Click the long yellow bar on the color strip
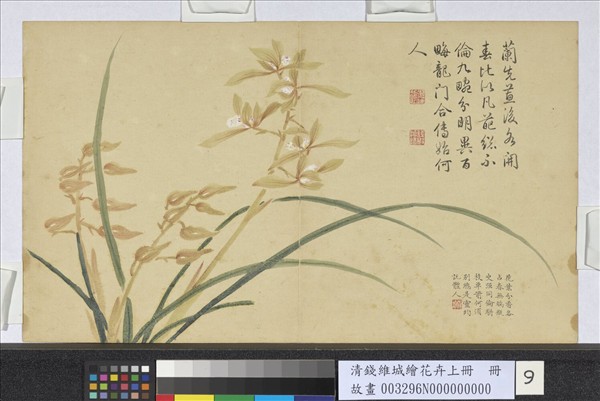 coord(194,398)
